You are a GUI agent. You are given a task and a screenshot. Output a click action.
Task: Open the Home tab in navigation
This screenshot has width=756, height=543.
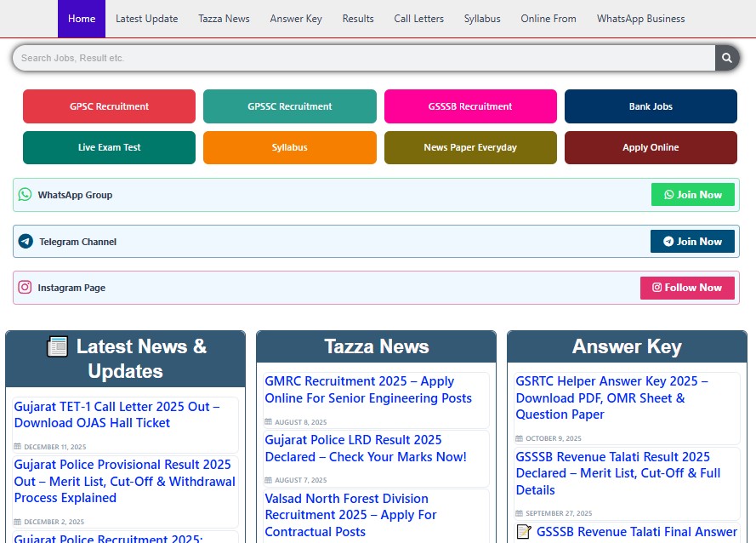click(x=82, y=19)
